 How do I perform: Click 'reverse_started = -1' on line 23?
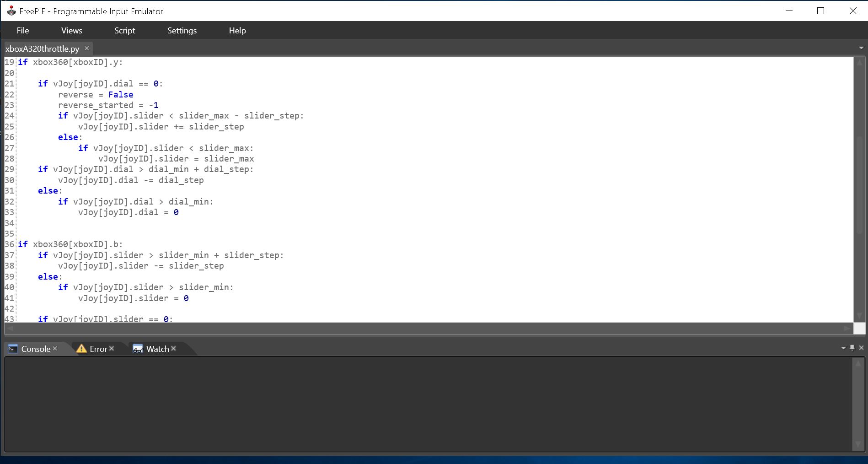click(x=108, y=105)
